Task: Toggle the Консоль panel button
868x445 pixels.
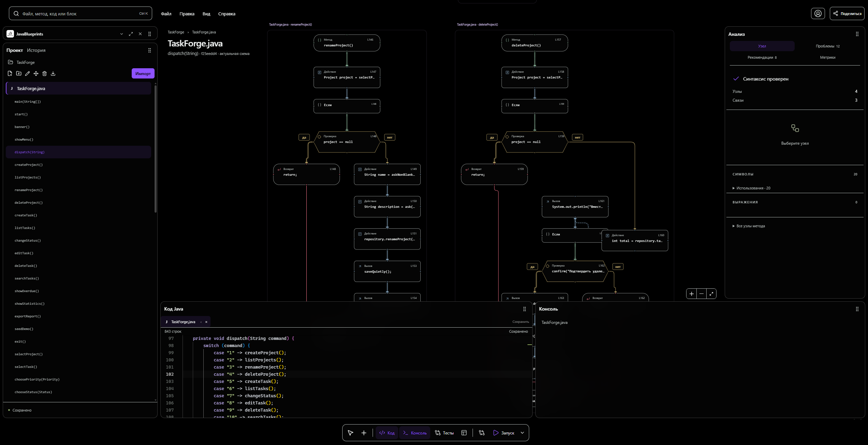Action: pyautogui.click(x=415, y=433)
